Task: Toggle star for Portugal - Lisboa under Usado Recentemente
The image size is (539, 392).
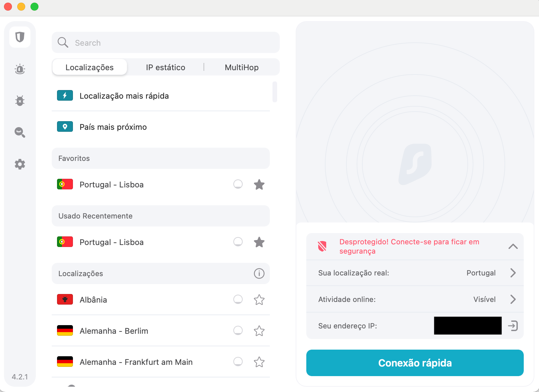Action: [259, 242]
